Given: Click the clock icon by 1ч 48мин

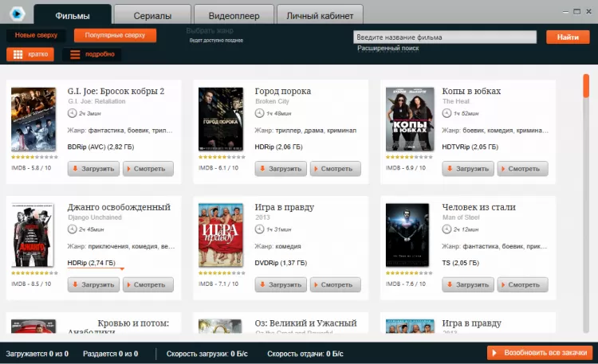Looking at the screenshot, I should click(x=259, y=113).
